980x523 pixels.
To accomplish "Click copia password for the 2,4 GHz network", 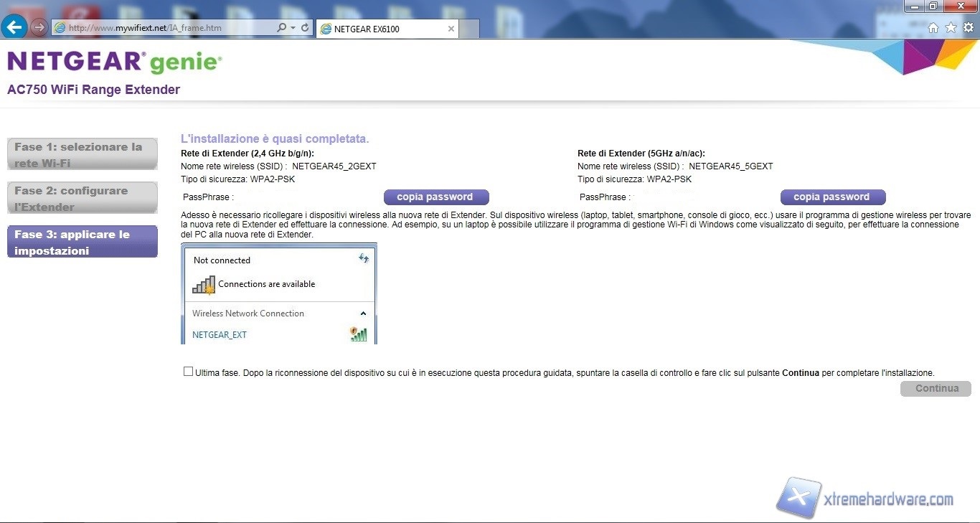I will tap(435, 197).
